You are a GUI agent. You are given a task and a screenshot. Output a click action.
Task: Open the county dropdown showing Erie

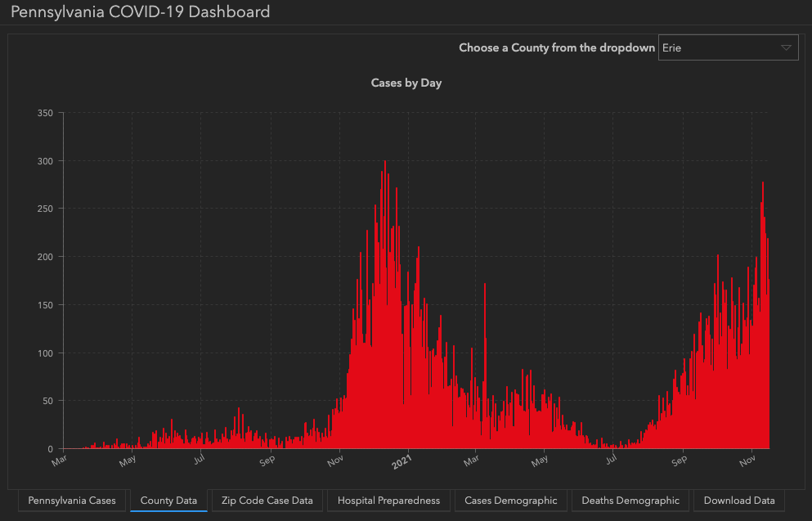720,48
